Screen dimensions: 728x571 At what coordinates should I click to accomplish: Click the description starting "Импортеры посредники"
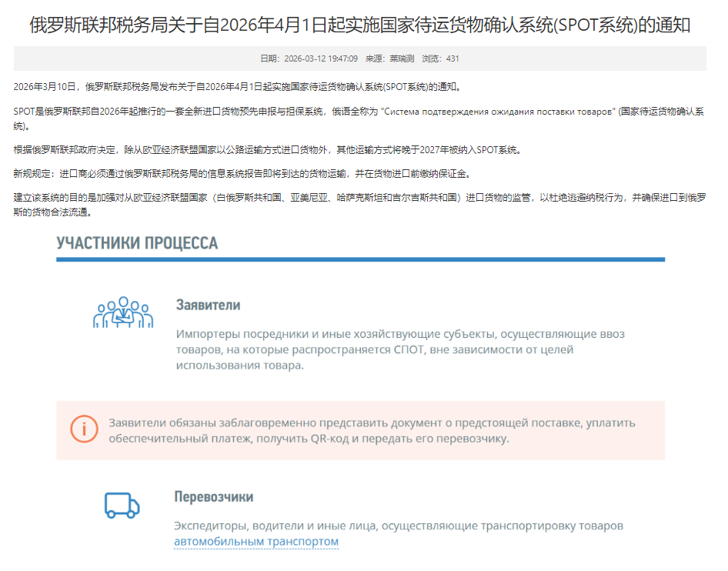(400, 349)
